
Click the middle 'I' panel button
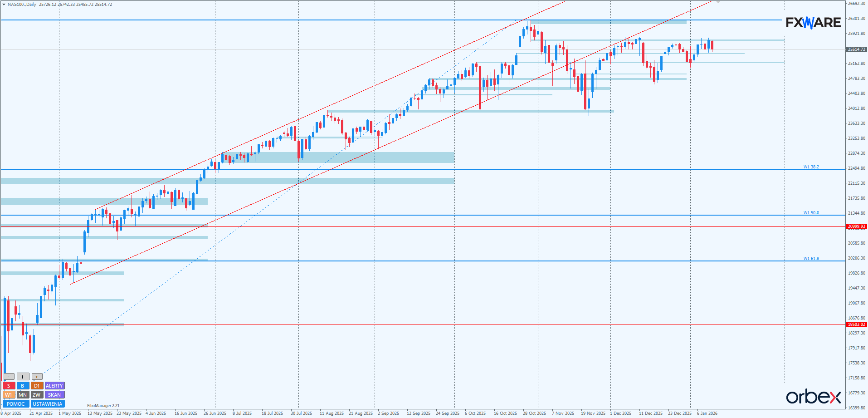(x=23, y=377)
